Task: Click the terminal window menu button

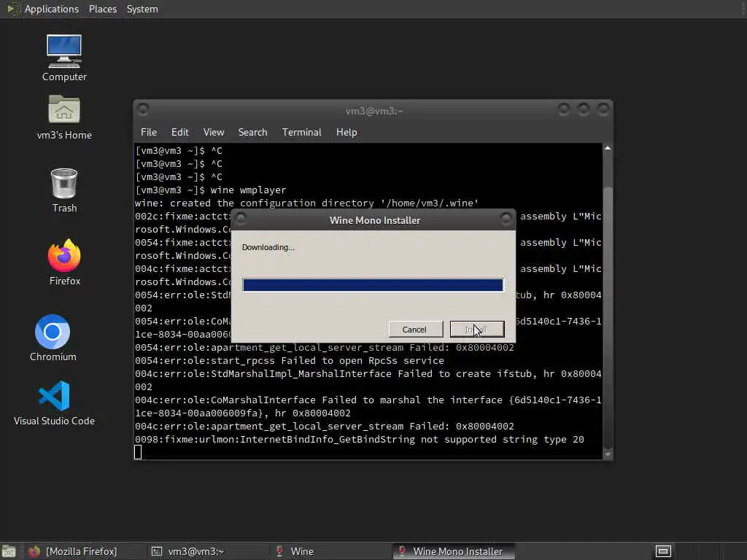Action: point(143,109)
